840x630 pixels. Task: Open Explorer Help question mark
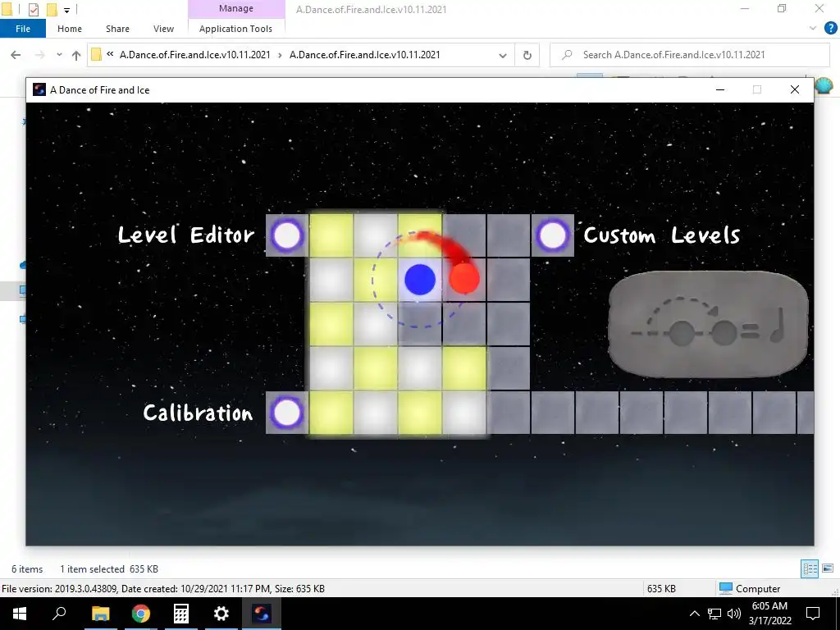point(830,29)
